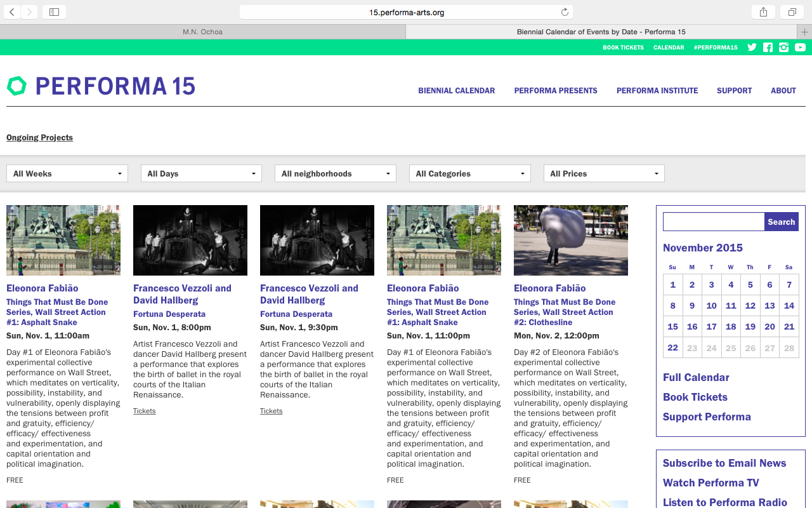Open Tickets for Fortuna Desperata 8:00pm

(144, 411)
